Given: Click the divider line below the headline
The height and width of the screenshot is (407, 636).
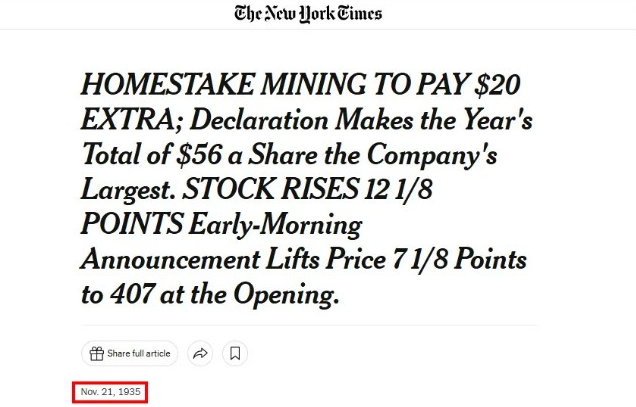Looking at the screenshot, I should point(309,325).
